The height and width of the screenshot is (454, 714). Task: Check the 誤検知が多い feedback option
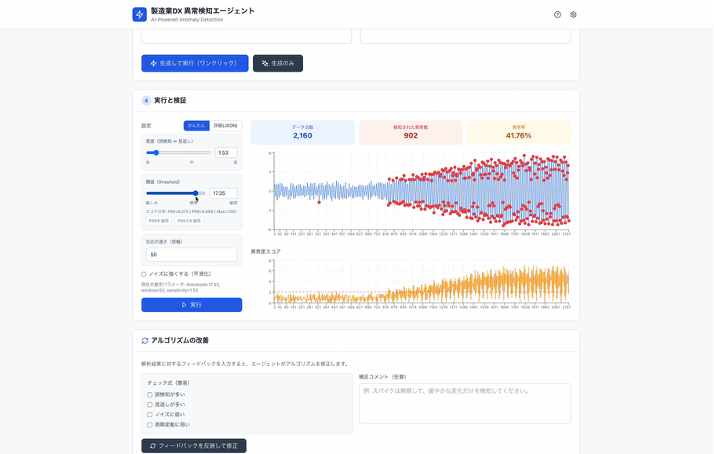[150, 395]
